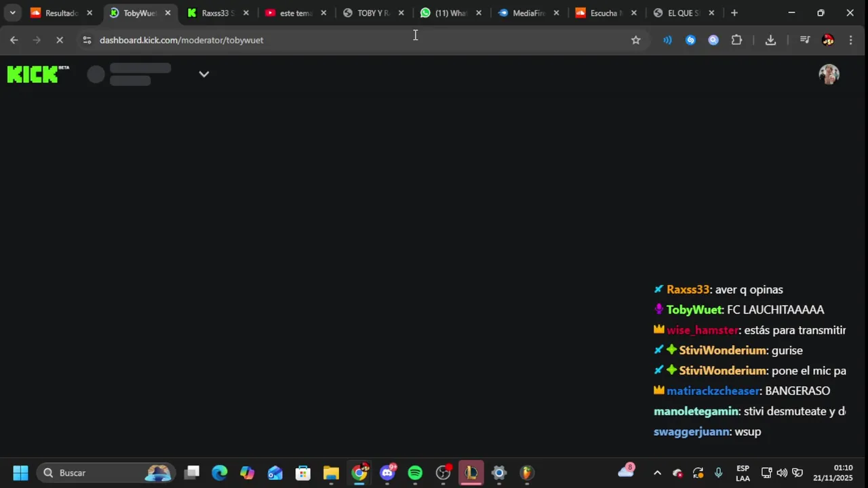Open OBS Studio from the taskbar

(x=443, y=472)
